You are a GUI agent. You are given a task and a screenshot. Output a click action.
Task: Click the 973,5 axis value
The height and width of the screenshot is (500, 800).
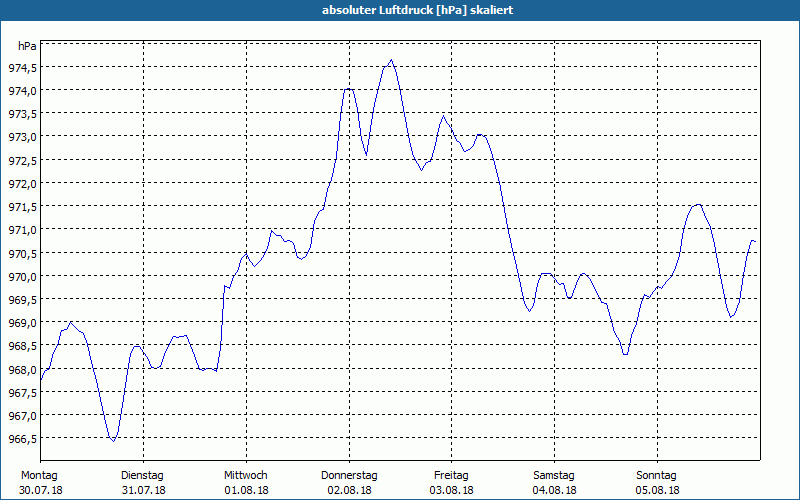click(x=22, y=114)
